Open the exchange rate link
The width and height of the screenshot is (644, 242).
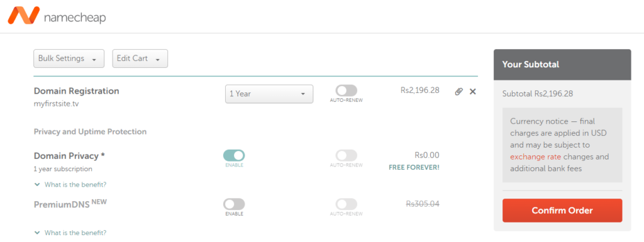pyautogui.click(x=535, y=157)
